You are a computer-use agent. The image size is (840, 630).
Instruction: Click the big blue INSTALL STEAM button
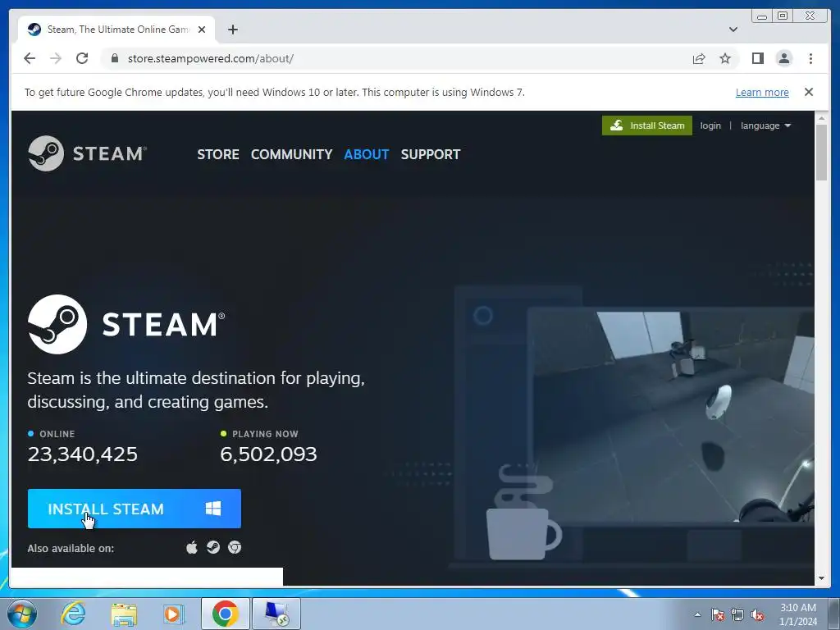tap(135, 509)
